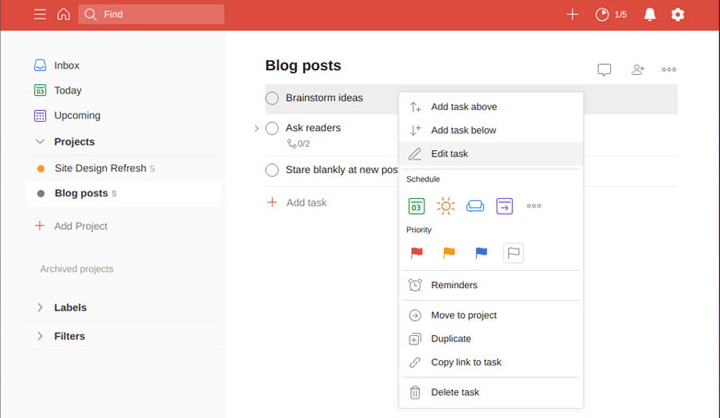
Task: Click the Quick Add plus icon in top bar
Action: coord(572,14)
